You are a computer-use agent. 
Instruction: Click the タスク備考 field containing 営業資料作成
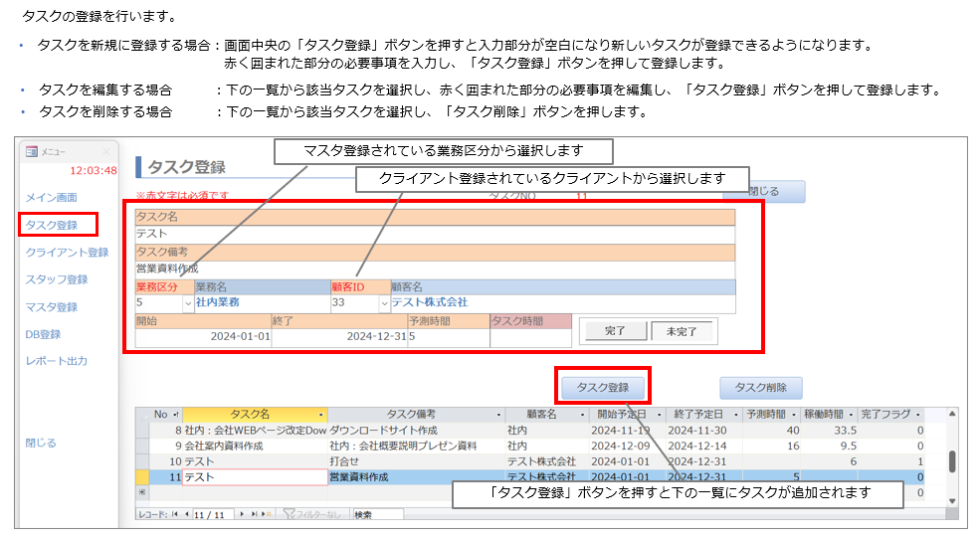pos(435,270)
